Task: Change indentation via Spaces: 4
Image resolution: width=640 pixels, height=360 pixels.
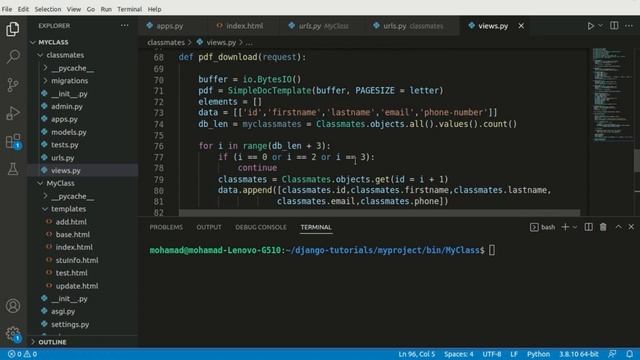Action: click(x=459, y=354)
